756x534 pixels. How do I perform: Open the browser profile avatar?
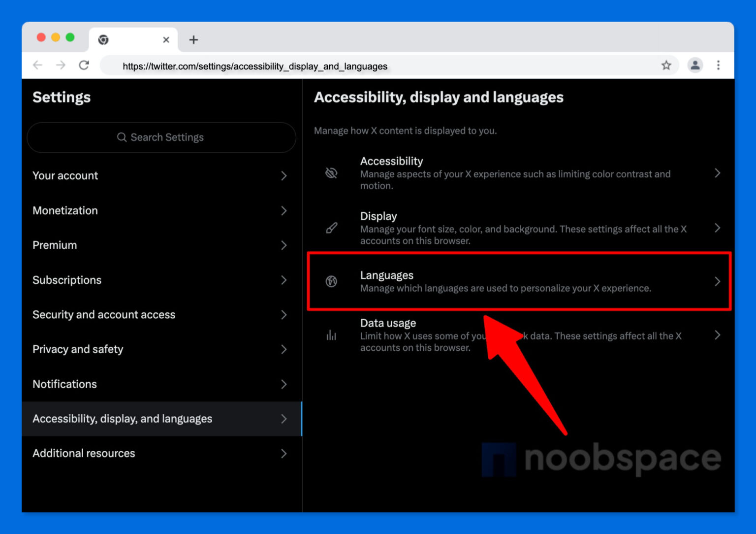[x=695, y=65]
